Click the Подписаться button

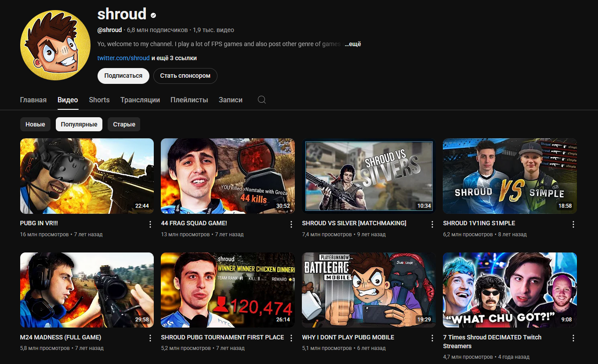(x=123, y=76)
